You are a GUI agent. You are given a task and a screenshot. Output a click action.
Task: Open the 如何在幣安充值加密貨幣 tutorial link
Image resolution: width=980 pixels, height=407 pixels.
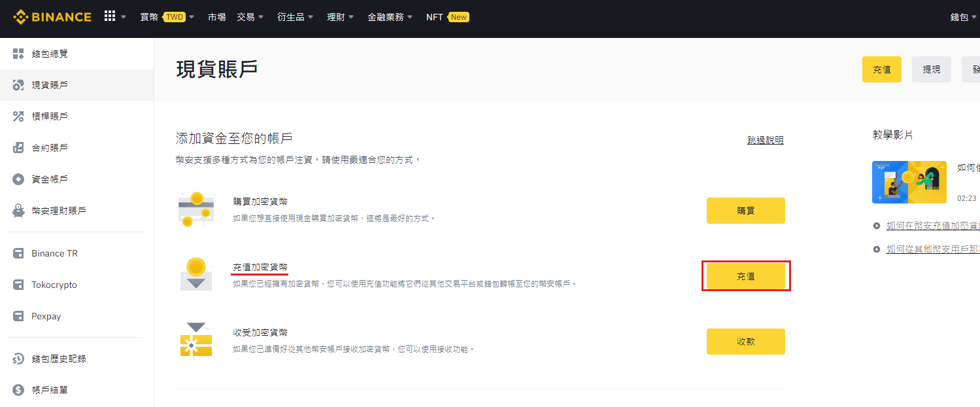point(933,226)
